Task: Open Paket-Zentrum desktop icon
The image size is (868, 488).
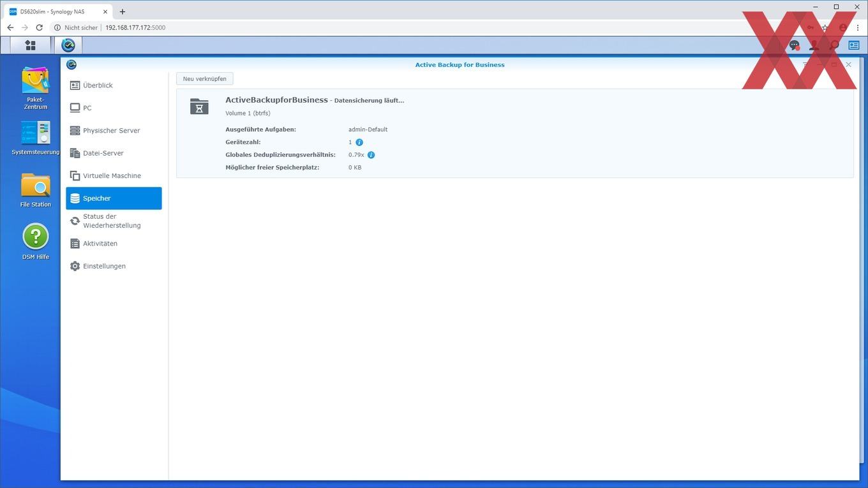Action: [36, 89]
